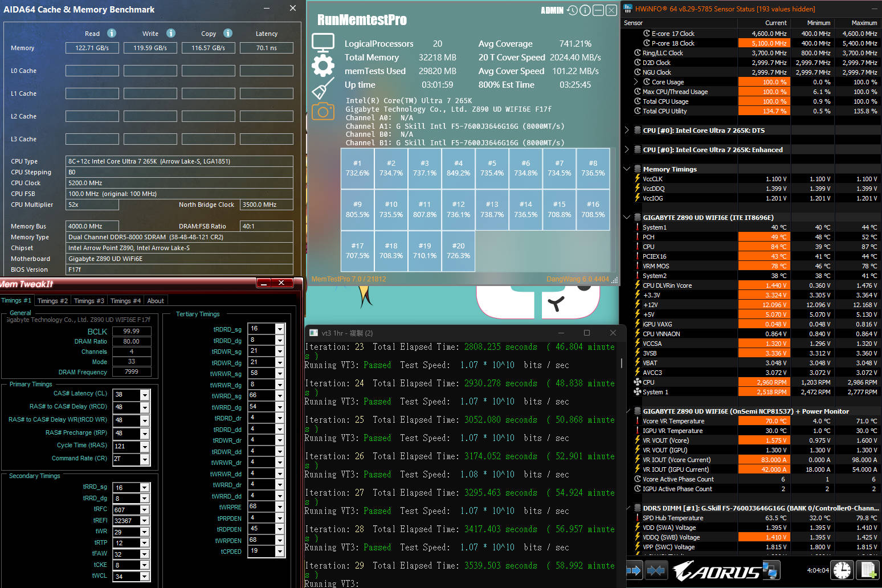The height and width of the screenshot is (588, 882).
Task: Take screenshot with orange camera icon
Action: (x=322, y=111)
